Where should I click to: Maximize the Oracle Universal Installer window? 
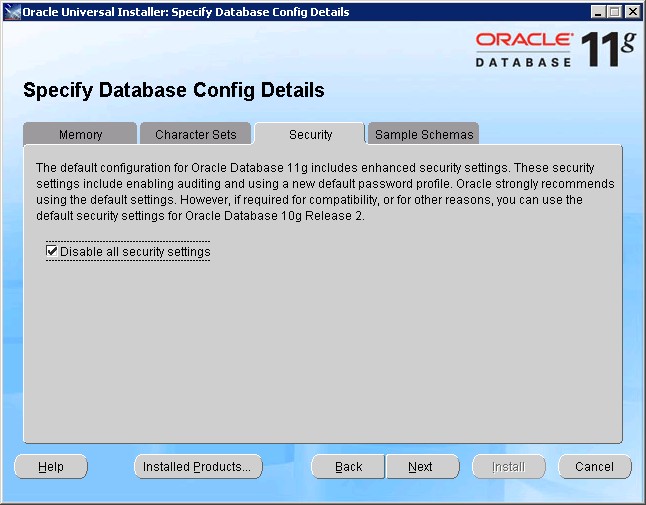[614, 12]
